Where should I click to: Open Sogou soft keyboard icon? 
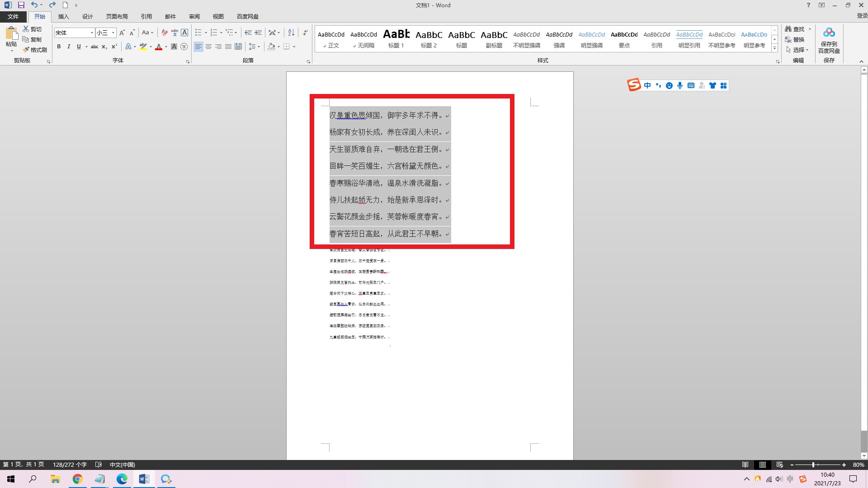click(691, 85)
